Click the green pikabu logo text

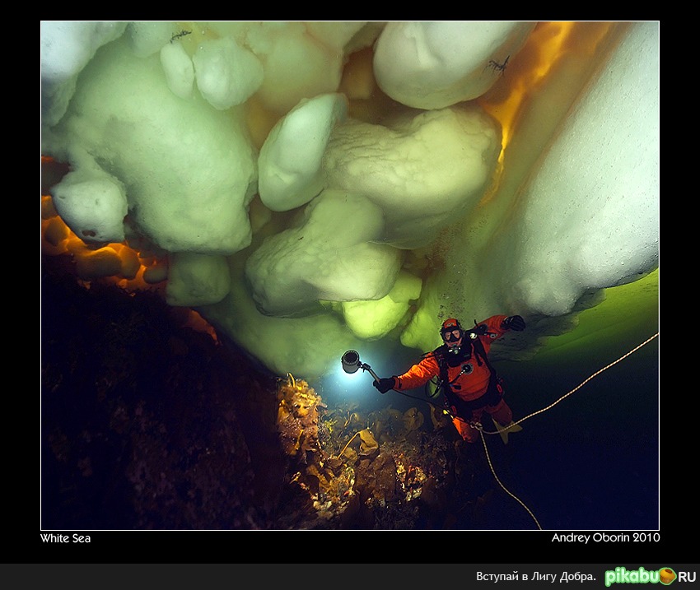click(x=630, y=577)
